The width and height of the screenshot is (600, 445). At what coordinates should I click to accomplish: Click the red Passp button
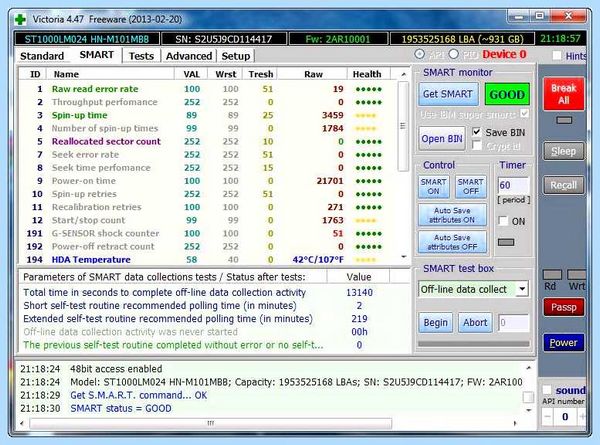click(x=563, y=307)
